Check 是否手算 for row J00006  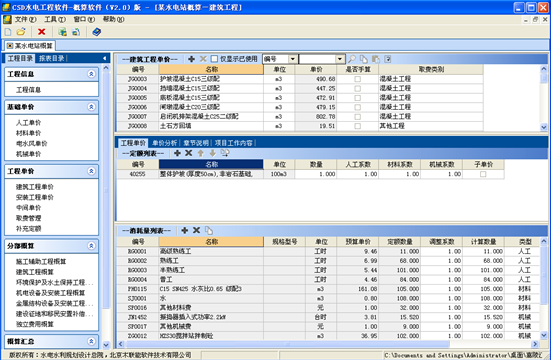pos(357,107)
